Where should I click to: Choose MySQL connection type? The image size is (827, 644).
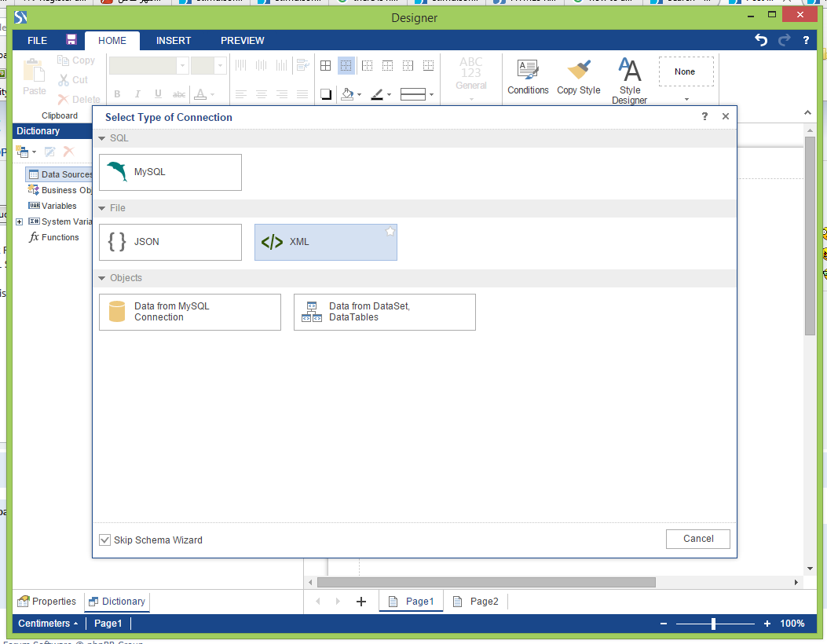pos(170,173)
